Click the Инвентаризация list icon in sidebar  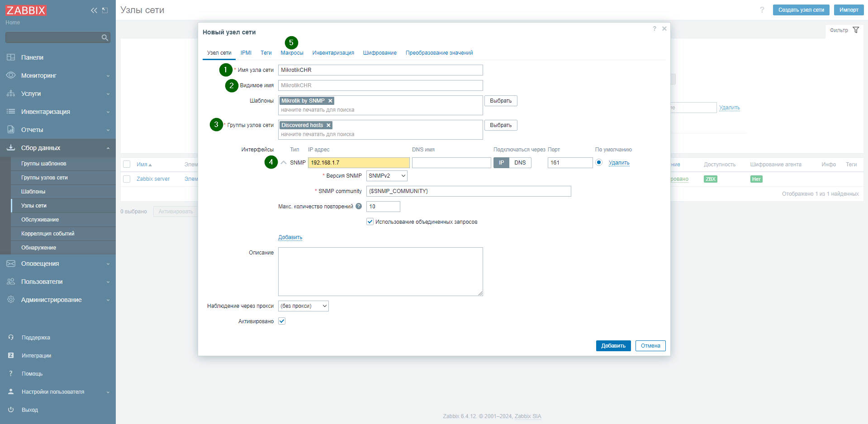coord(11,111)
